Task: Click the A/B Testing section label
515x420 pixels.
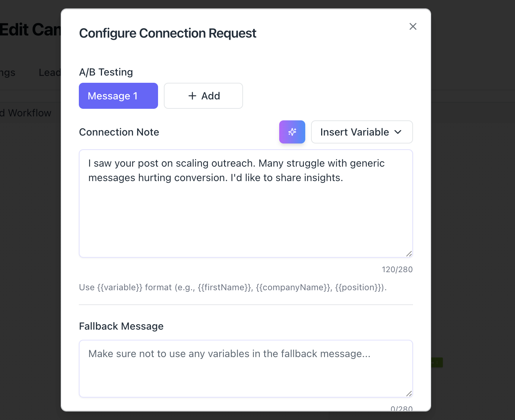Action: (106, 72)
